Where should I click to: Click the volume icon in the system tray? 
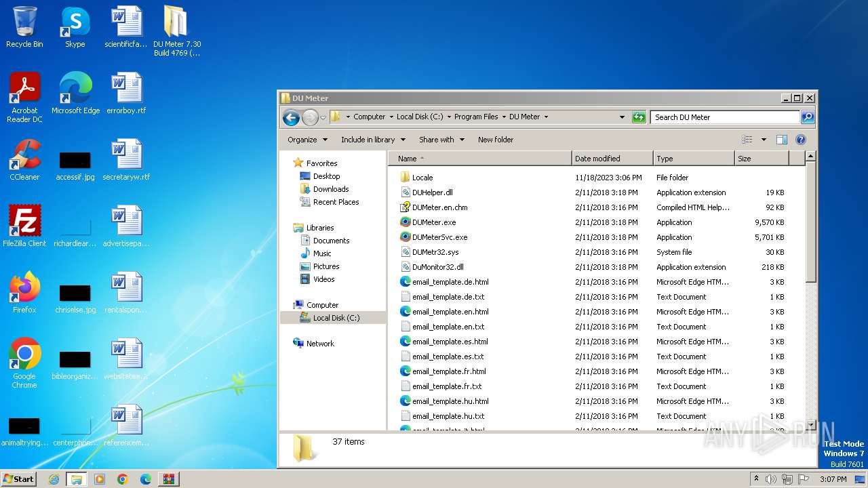click(x=771, y=479)
